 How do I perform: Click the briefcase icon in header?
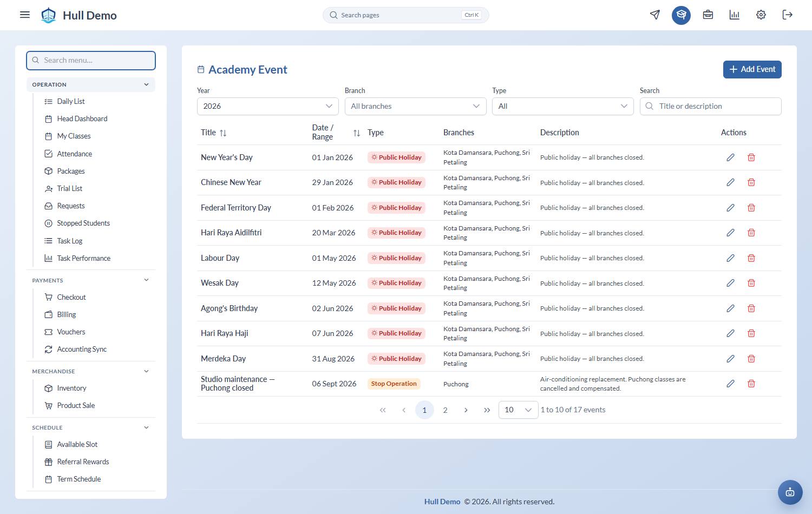[x=708, y=15]
